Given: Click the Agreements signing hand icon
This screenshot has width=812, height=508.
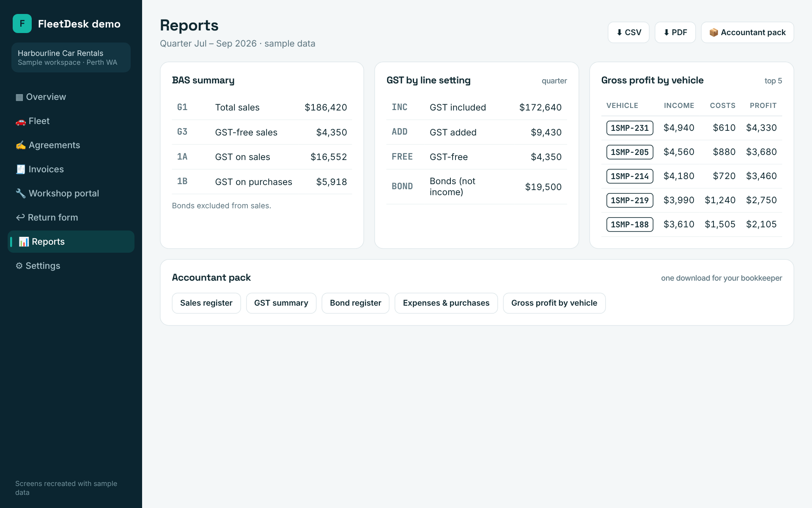Looking at the screenshot, I should (21, 146).
